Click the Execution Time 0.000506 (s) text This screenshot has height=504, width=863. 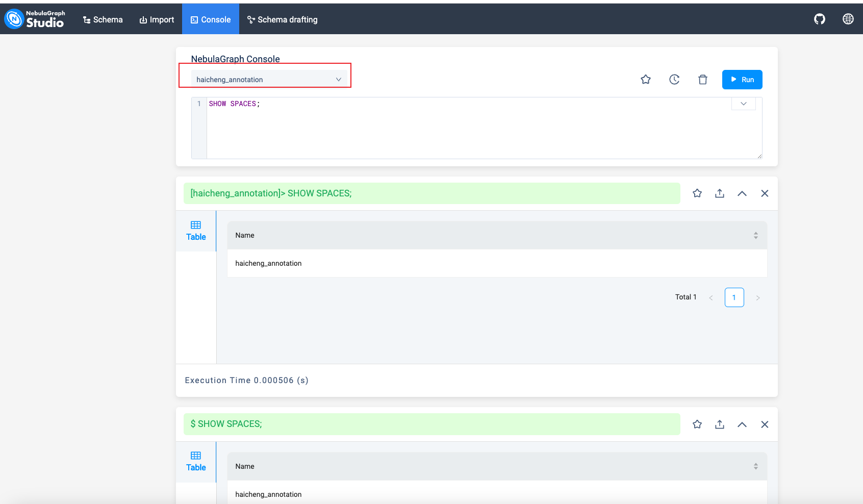[x=246, y=381]
